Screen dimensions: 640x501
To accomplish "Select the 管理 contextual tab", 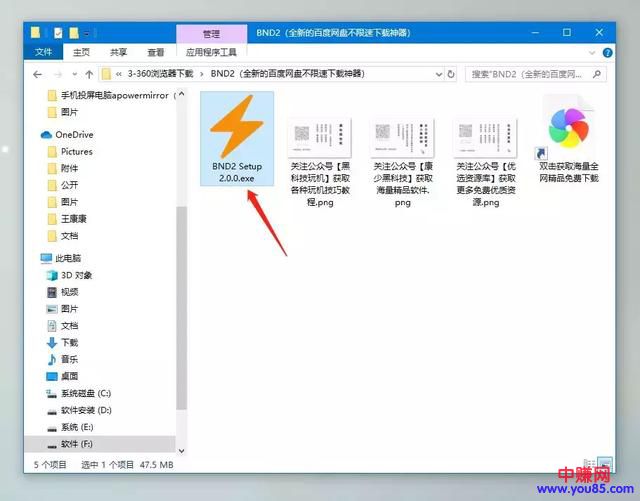I will pyautogui.click(x=211, y=34).
